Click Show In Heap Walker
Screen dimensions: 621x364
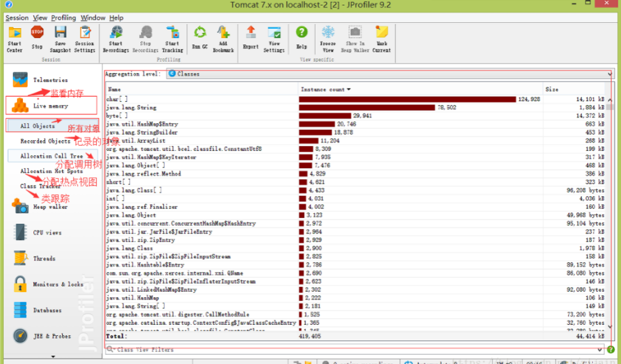tap(355, 39)
